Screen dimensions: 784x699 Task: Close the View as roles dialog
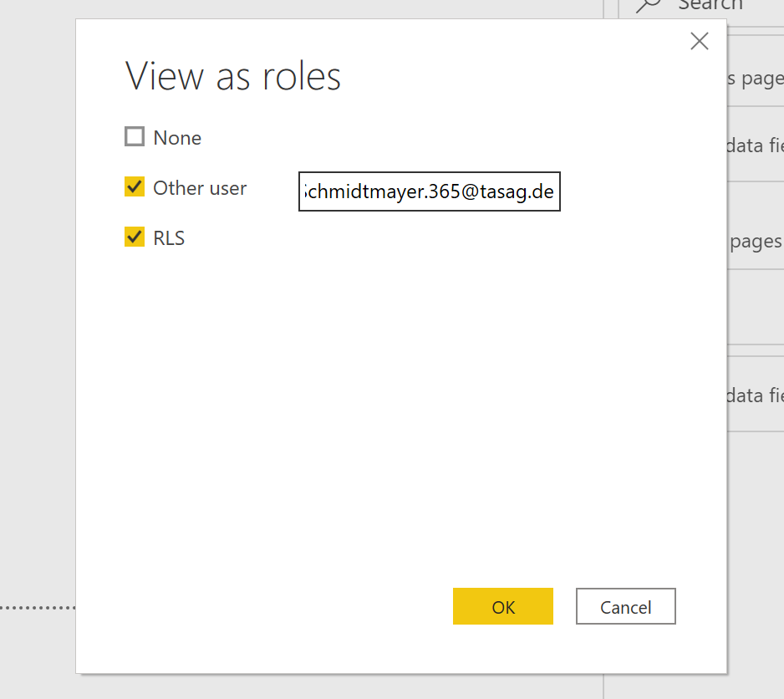point(700,41)
